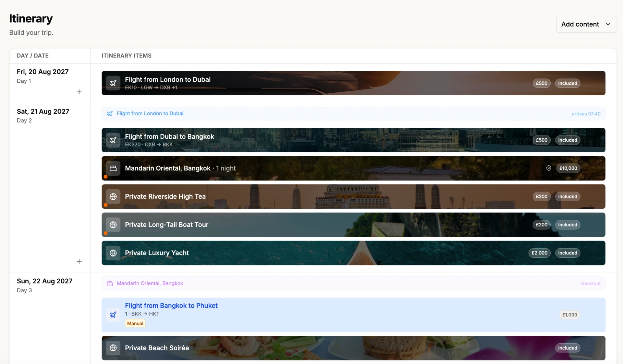Click Included badge on Dubai to Bangkok flight

(x=568, y=140)
